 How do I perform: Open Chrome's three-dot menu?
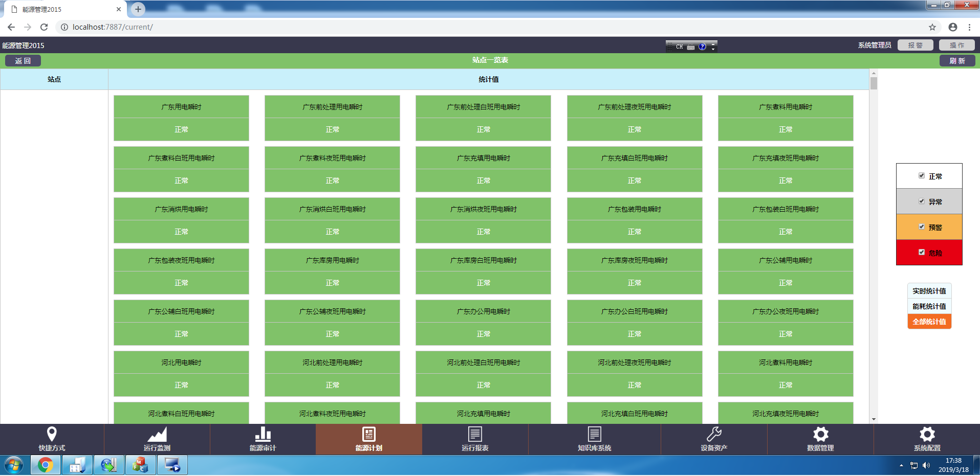point(969,27)
